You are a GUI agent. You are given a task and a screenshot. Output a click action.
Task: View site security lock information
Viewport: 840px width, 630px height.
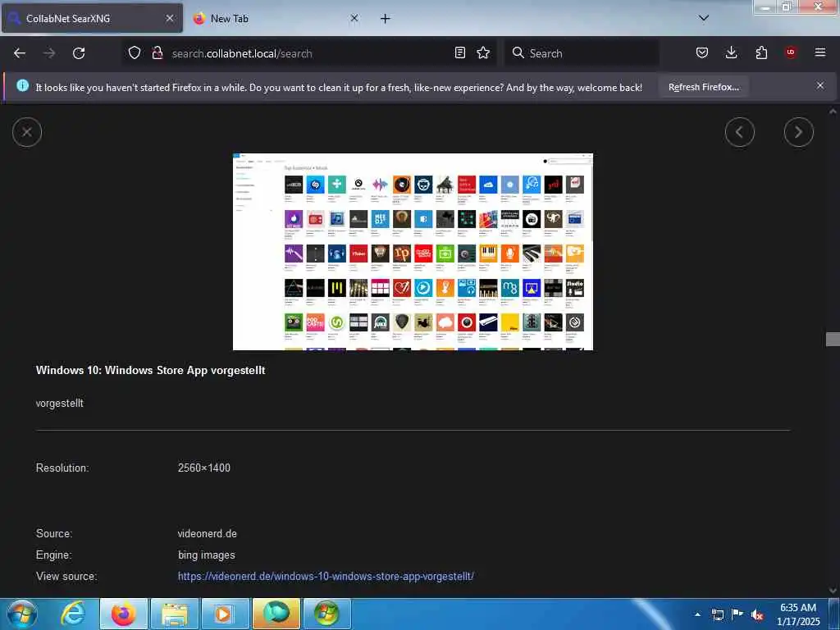tap(157, 53)
